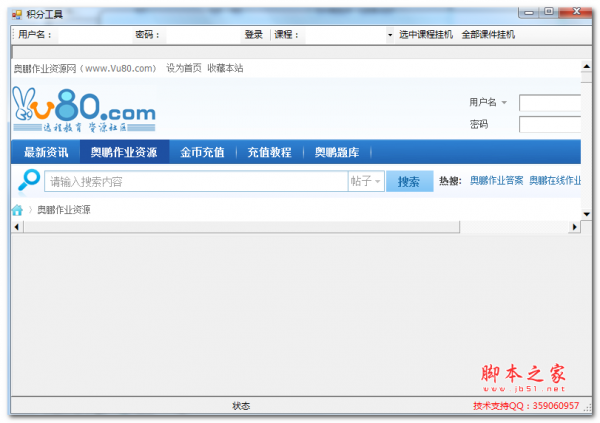The height and width of the screenshot is (423, 600).
Task: Click 选中课程挂机 button
Action: pos(426,35)
